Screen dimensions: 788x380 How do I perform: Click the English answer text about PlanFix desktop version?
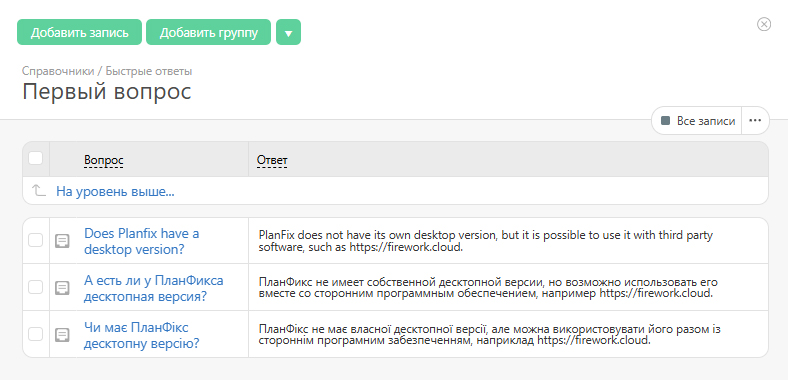click(485, 241)
